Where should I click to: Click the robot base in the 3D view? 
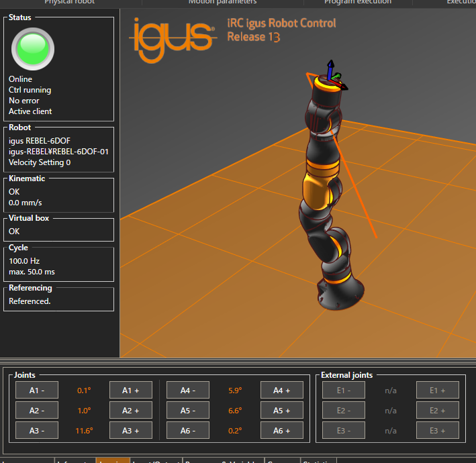(341, 294)
